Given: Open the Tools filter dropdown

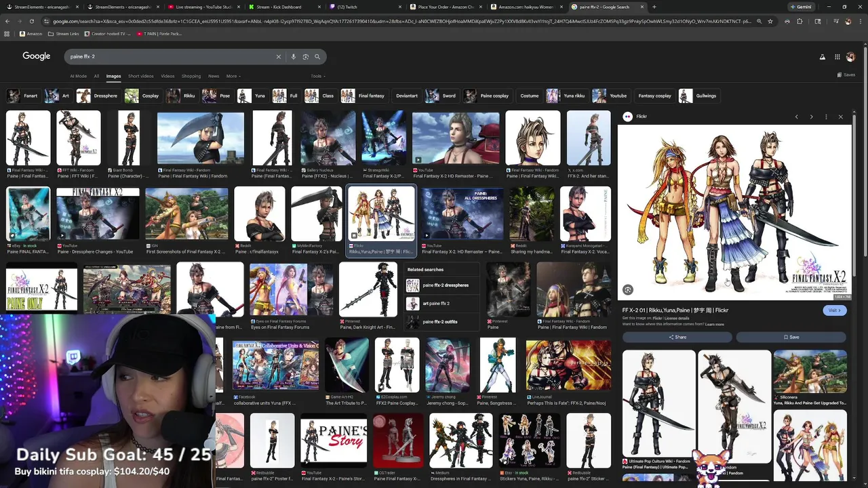Looking at the screenshot, I should [318, 76].
